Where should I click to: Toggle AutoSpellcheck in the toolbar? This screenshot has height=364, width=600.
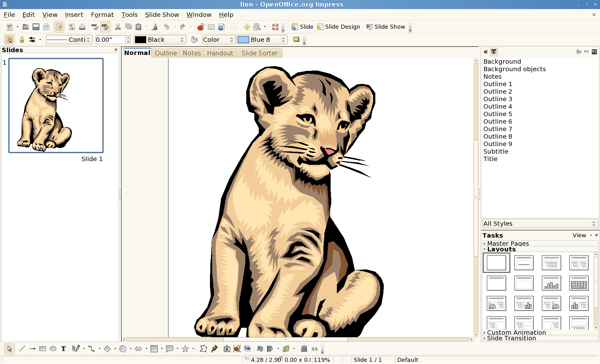click(x=105, y=27)
